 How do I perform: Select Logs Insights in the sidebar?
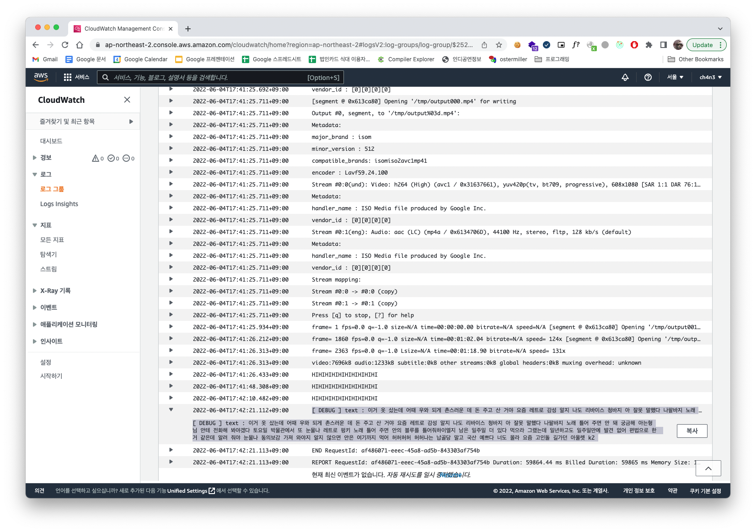click(59, 204)
